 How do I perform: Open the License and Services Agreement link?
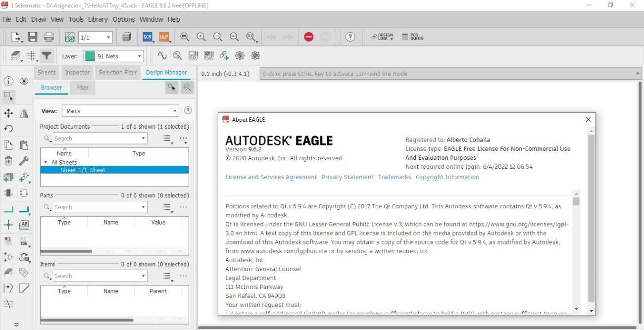click(271, 177)
